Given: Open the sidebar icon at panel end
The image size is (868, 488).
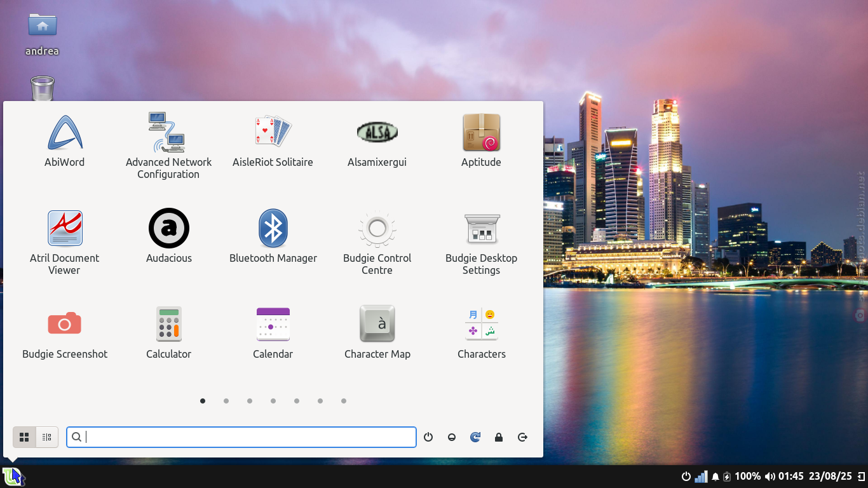Looking at the screenshot, I should pyautogui.click(x=861, y=477).
